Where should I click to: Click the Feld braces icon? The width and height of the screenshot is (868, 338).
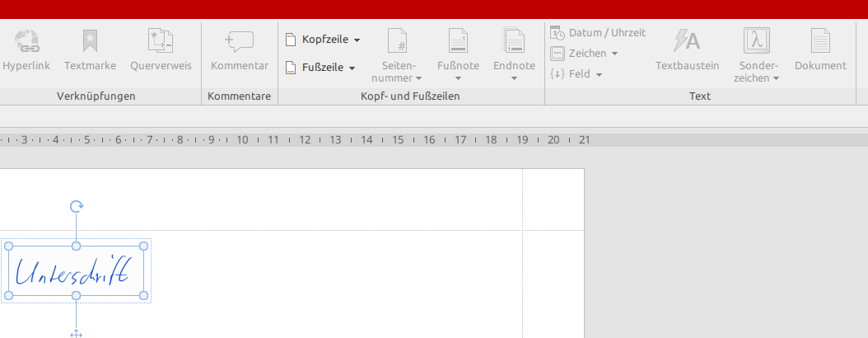[x=558, y=73]
